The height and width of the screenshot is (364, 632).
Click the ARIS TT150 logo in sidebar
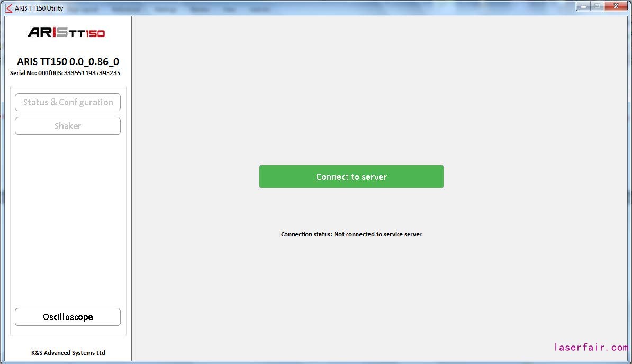tap(66, 33)
